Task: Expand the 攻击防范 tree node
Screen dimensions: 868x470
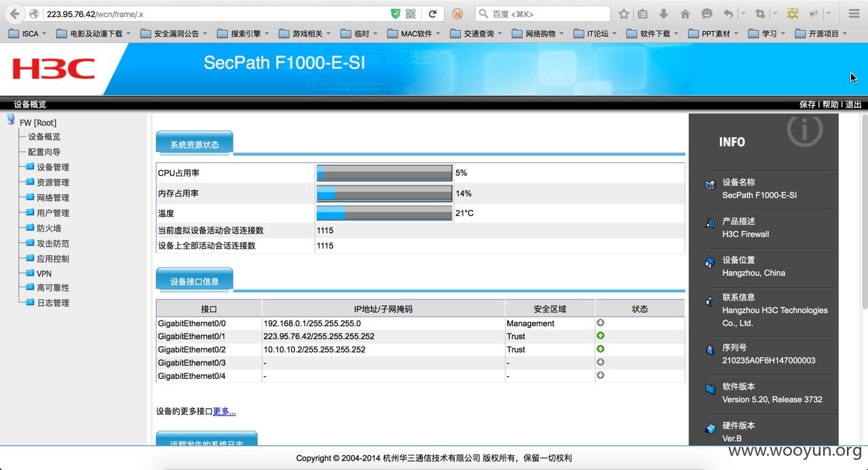Action: [x=30, y=242]
